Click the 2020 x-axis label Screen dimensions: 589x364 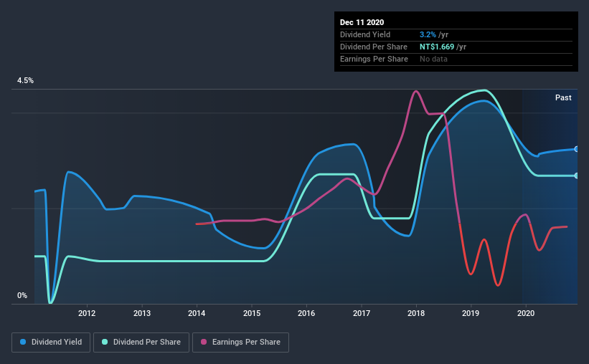coord(526,313)
